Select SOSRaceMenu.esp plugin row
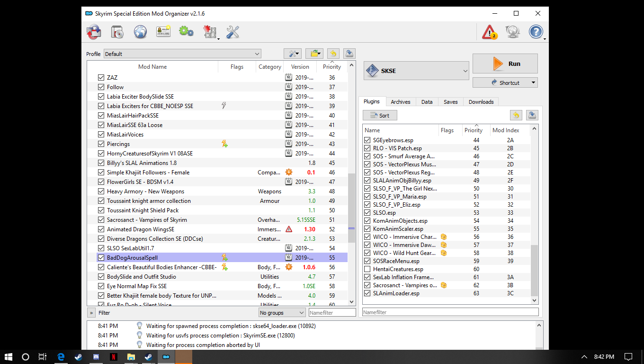 pos(447,261)
